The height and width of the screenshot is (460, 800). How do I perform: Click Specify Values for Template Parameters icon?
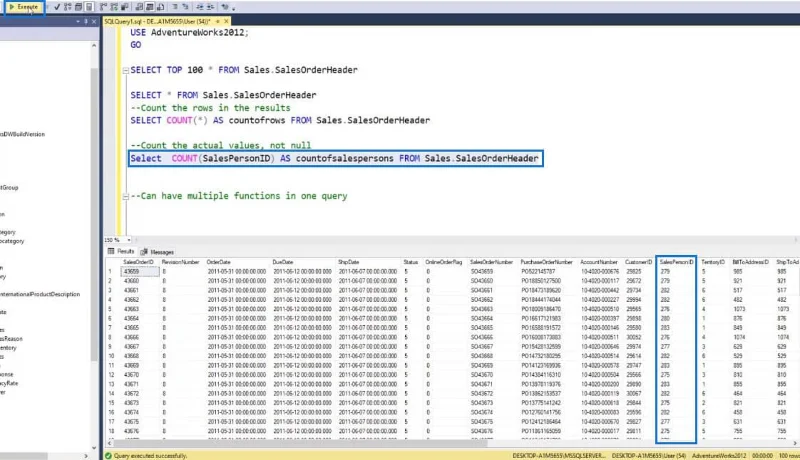coord(224,7)
